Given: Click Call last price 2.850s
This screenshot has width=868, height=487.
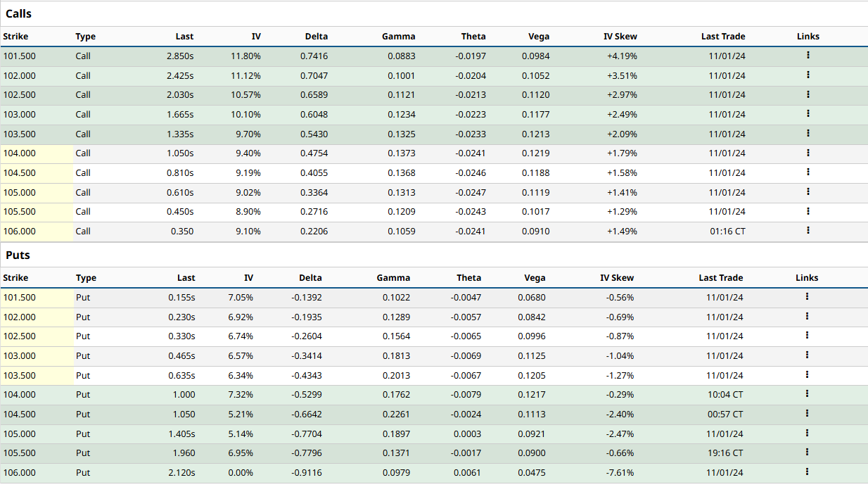Looking at the screenshot, I should pos(180,56).
